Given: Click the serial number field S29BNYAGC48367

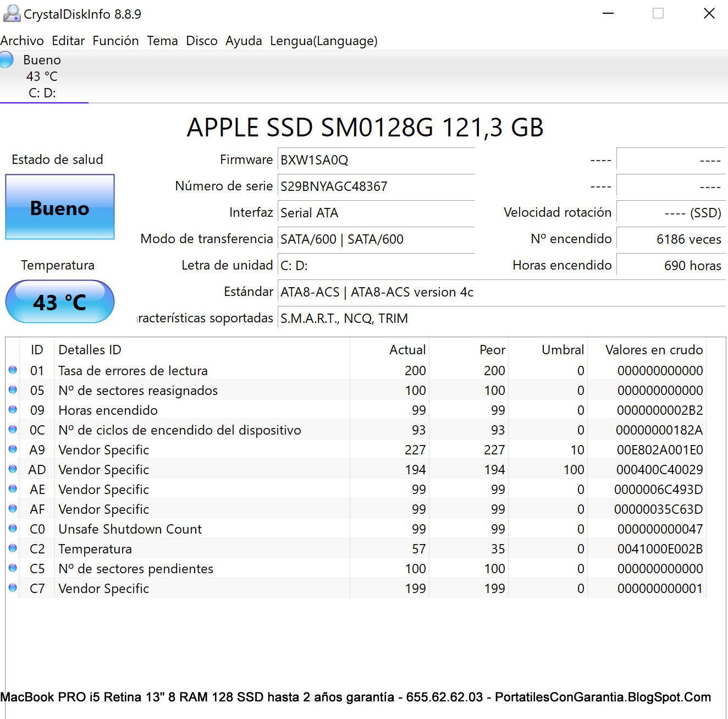Looking at the screenshot, I should pos(376,186).
